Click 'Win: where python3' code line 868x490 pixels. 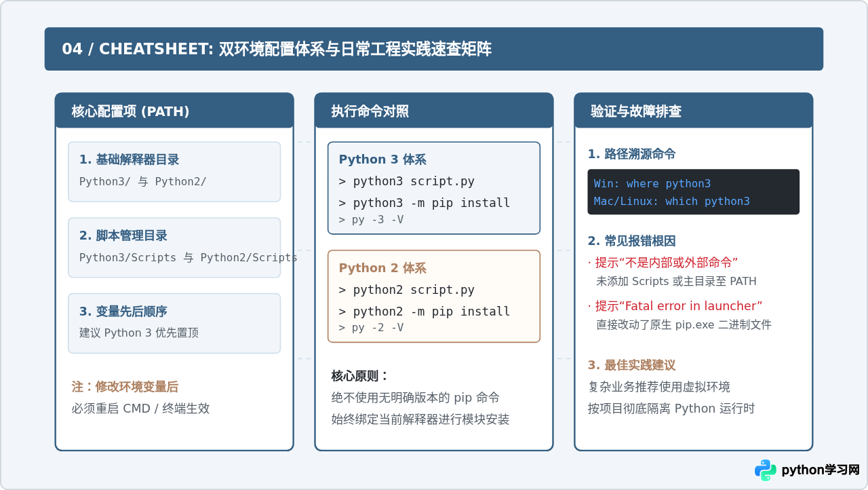pyautogui.click(x=652, y=184)
